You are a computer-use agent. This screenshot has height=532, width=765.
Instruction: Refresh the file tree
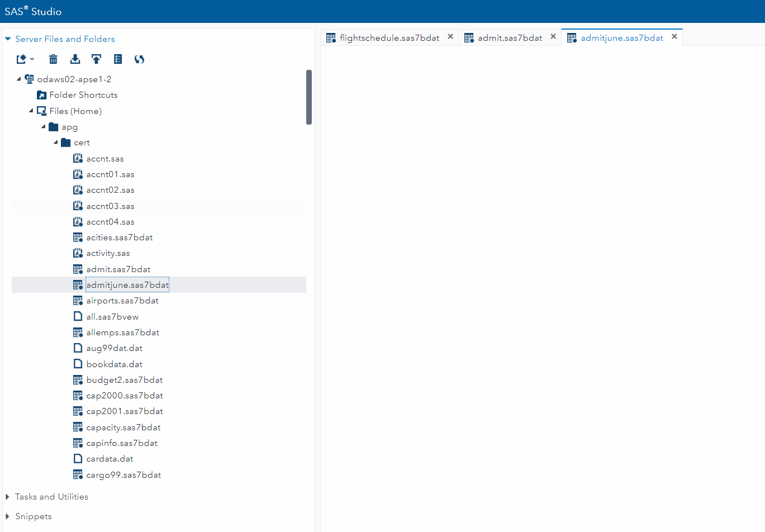tap(139, 59)
